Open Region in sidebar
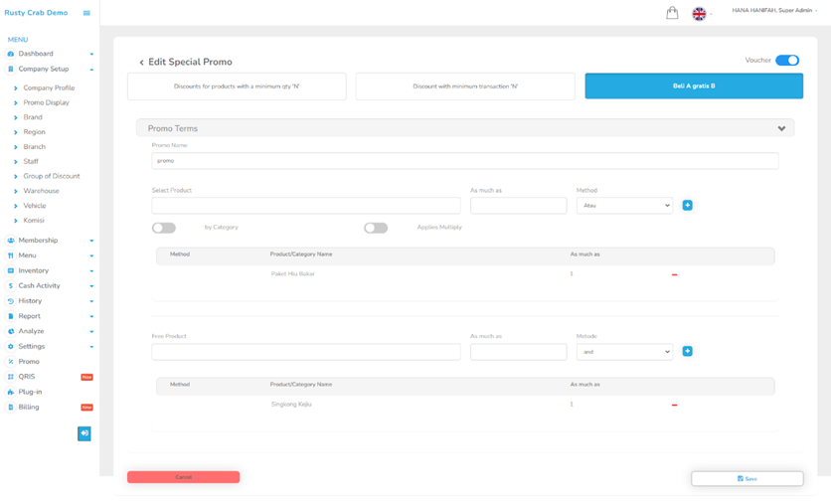 (35, 132)
